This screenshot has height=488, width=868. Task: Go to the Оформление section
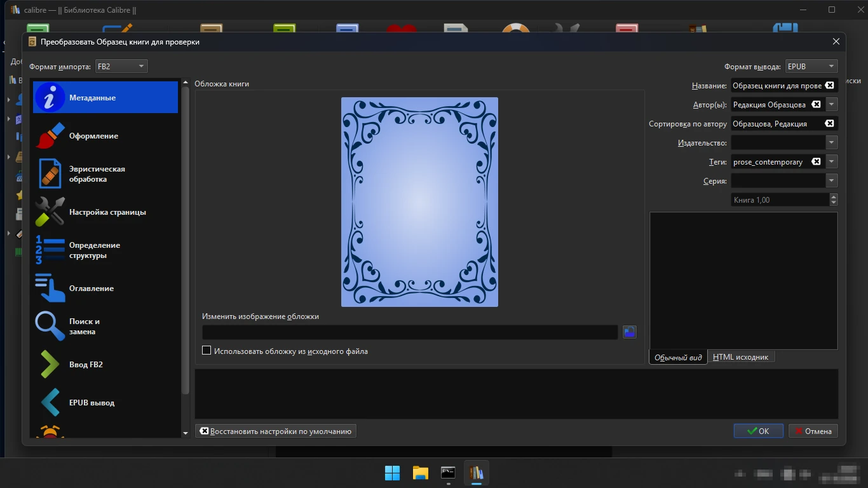coord(105,135)
